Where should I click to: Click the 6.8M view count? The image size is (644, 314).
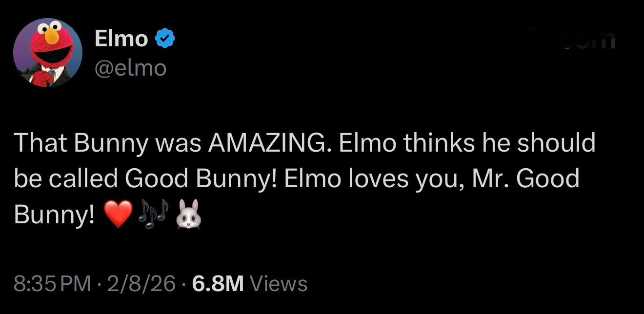coord(218,284)
